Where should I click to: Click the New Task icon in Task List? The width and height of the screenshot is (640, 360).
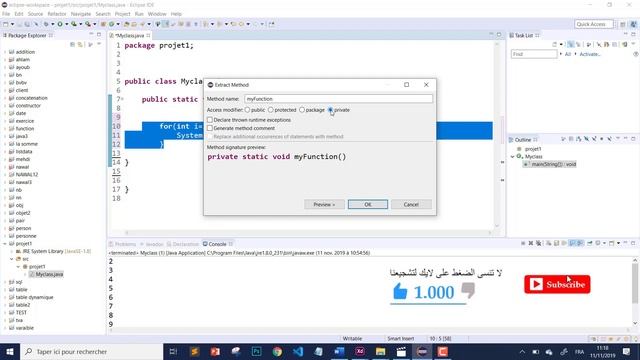click(x=555, y=44)
